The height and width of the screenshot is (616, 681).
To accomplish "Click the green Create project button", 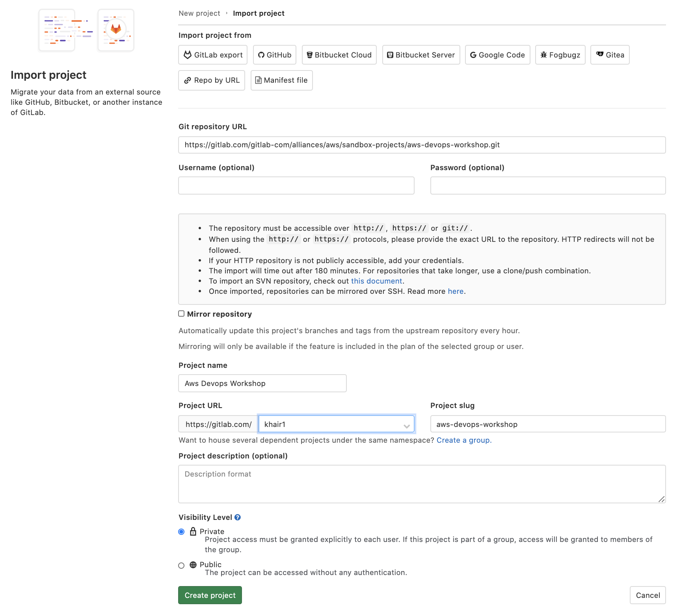I will click(210, 595).
